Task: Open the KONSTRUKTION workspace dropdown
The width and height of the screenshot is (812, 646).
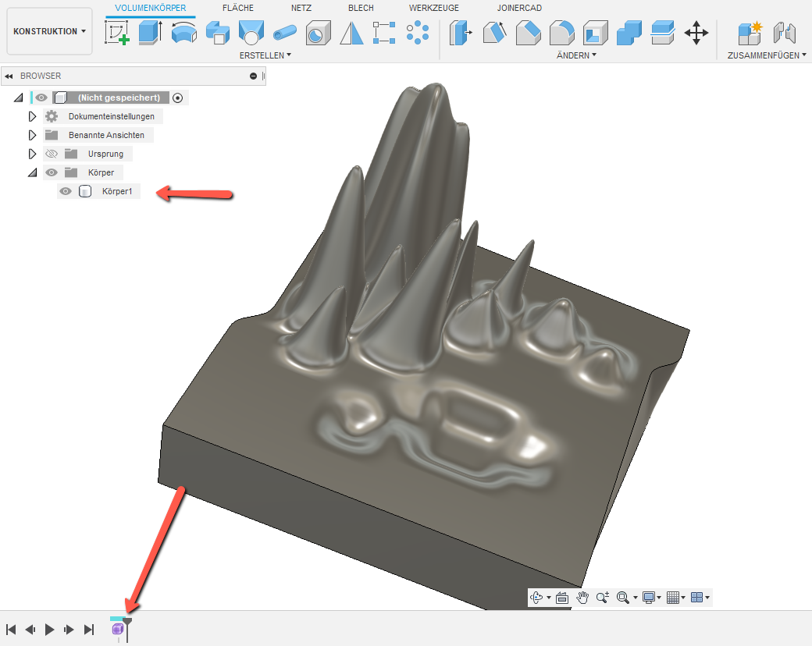Action: (x=49, y=31)
